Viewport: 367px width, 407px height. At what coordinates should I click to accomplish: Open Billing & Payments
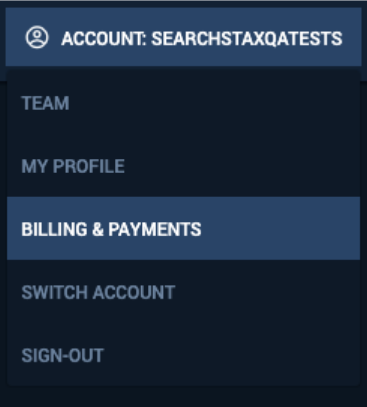coord(183,229)
